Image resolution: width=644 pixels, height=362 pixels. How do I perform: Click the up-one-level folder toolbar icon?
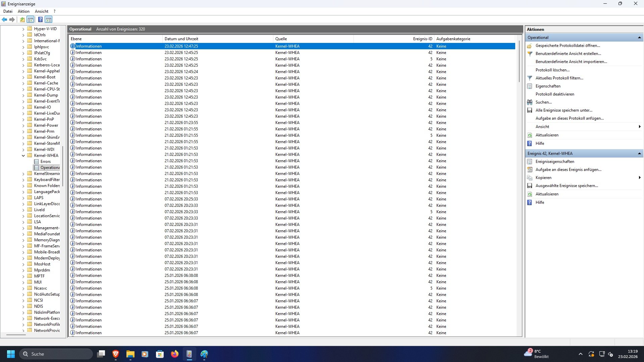(x=22, y=19)
